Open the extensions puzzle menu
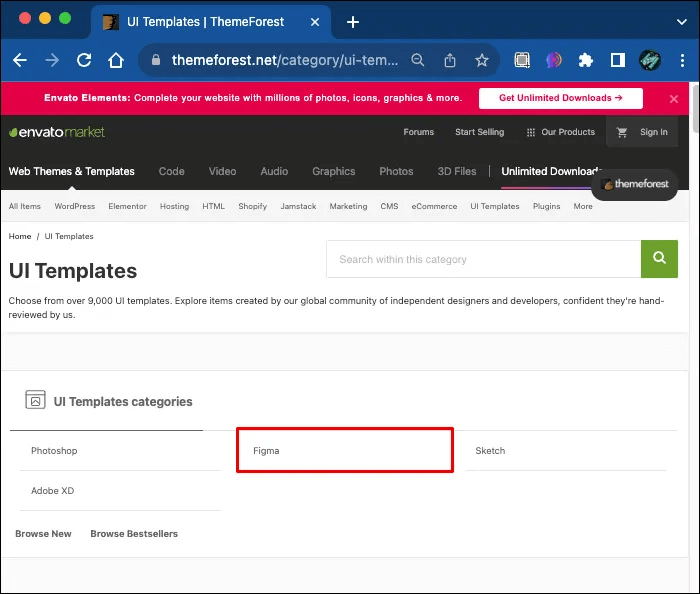Image resolution: width=700 pixels, height=594 pixels. pyautogui.click(x=586, y=60)
